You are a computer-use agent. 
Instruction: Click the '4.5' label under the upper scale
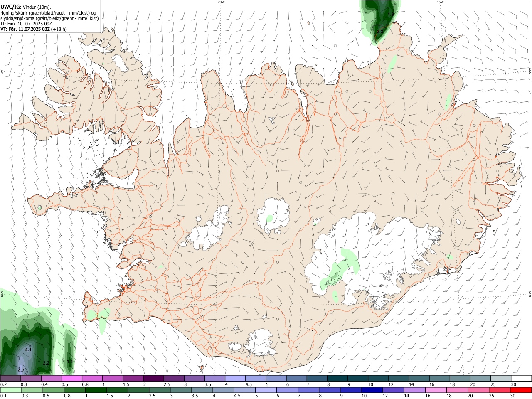point(249,384)
